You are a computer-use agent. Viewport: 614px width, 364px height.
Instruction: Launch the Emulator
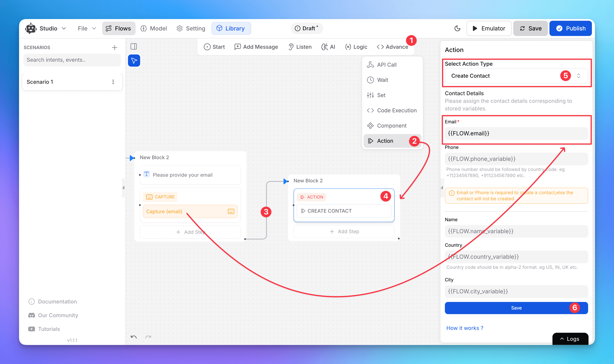(x=489, y=28)
